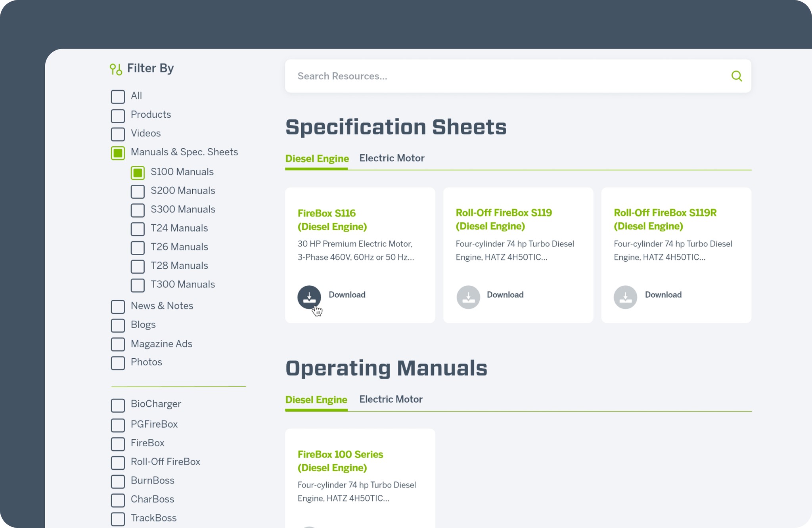Click the FireBox S116 download icon
The image size is (812, 528).
pyautogui.click(x=309, y=297)
